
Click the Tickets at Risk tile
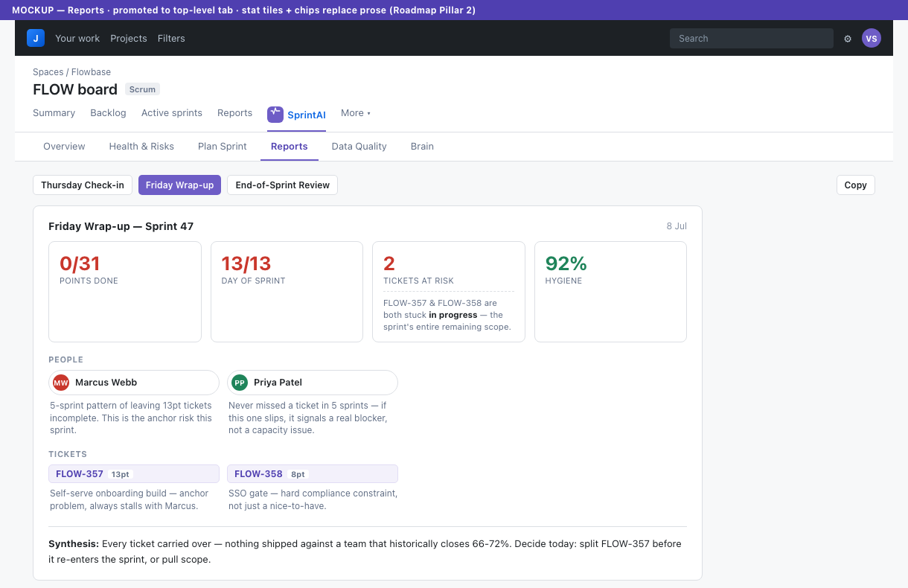click(449, 292)
